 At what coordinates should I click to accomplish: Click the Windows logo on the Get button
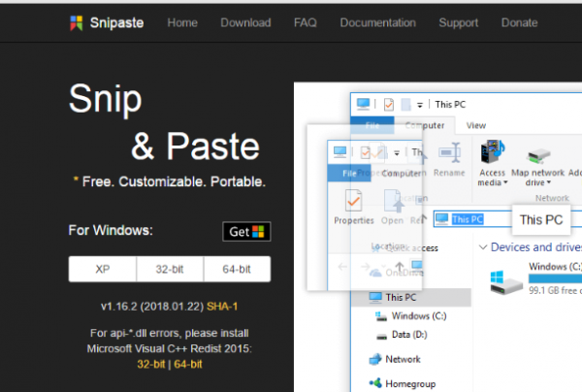258,232
